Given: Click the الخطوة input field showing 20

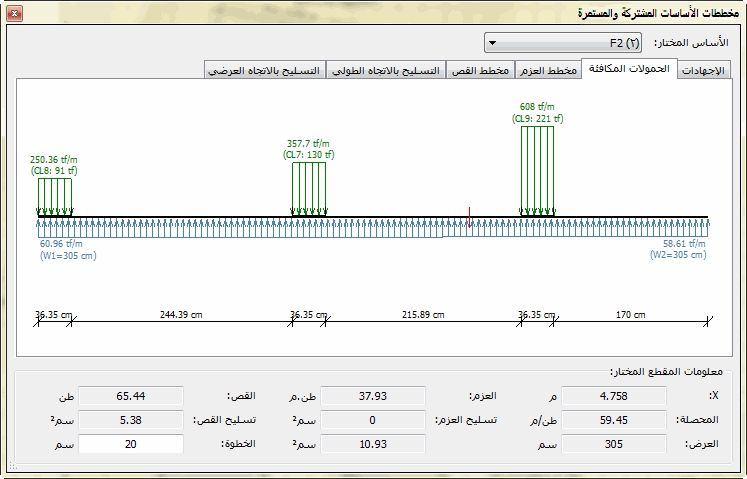Looking at the screenshot, I should click(x=131, y=443).
